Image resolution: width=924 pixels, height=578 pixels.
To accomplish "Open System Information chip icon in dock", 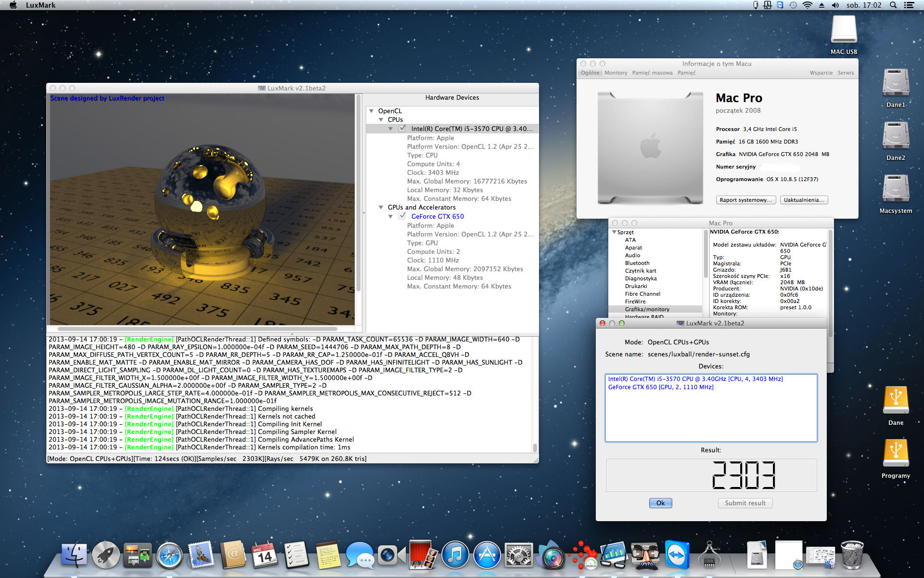I will pos(709,555).
